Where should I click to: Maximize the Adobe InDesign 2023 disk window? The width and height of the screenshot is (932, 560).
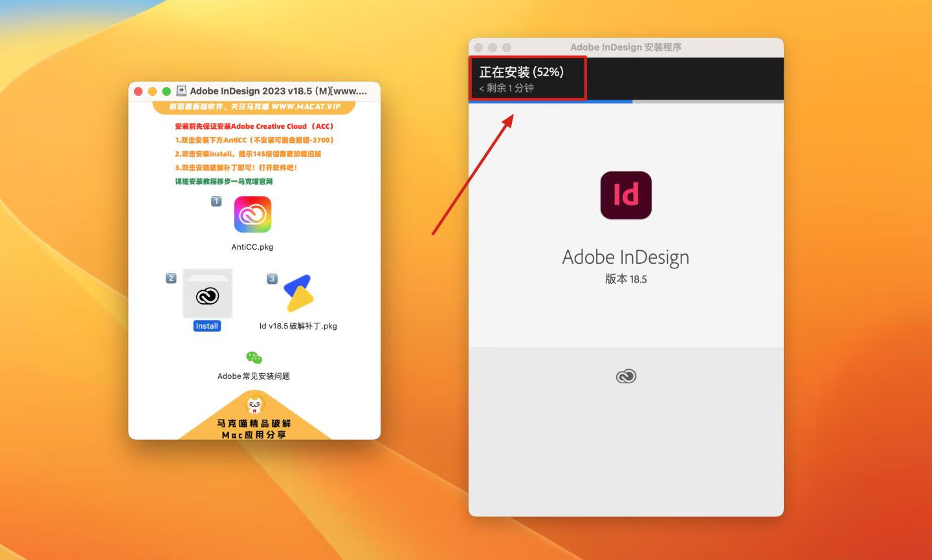pyautogui.click(x=166, y=91)
